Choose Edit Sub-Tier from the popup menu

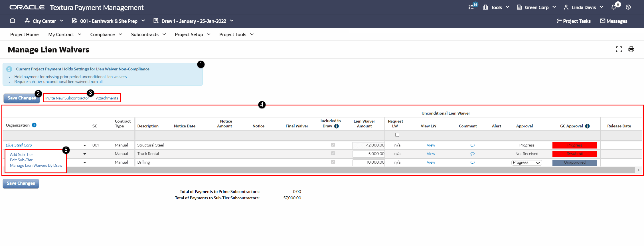[21, 160]
